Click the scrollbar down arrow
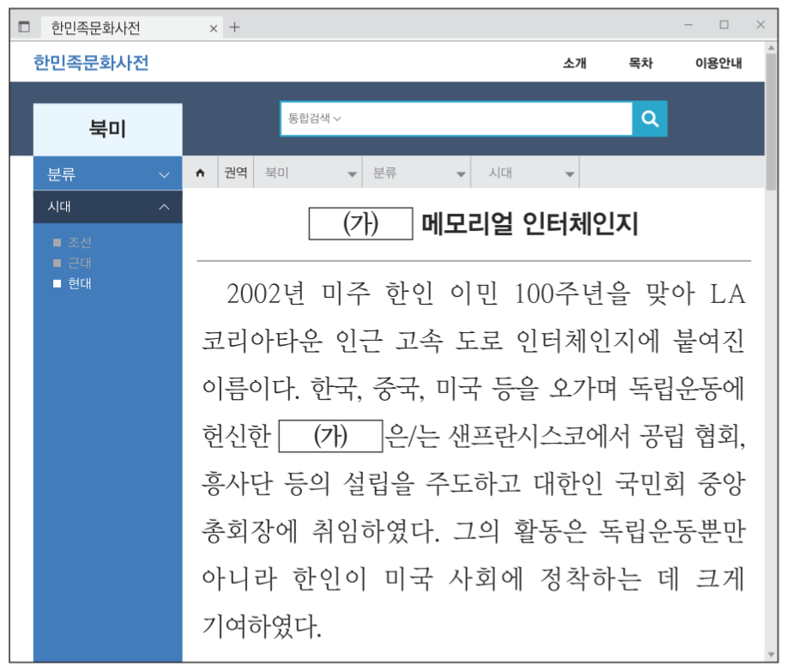 click(x=771, y=655)
